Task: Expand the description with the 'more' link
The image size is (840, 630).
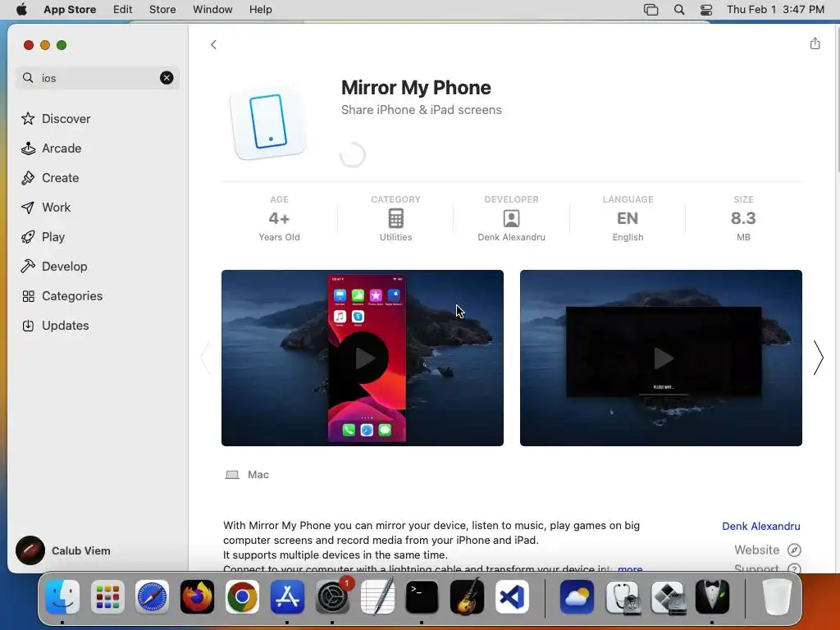Action: pos(629,568)
